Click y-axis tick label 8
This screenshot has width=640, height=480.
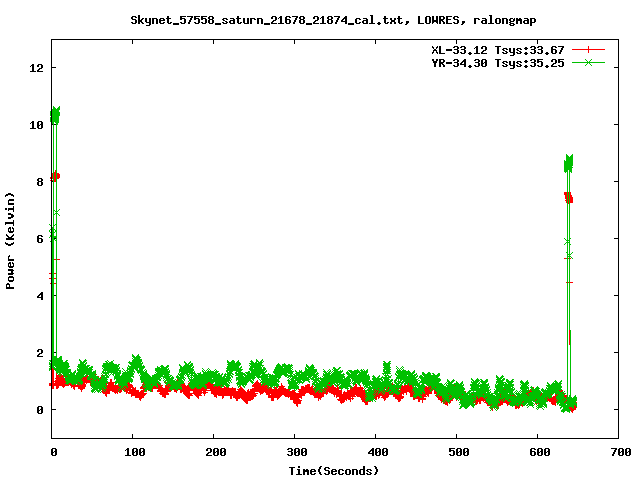click(40, 182)
